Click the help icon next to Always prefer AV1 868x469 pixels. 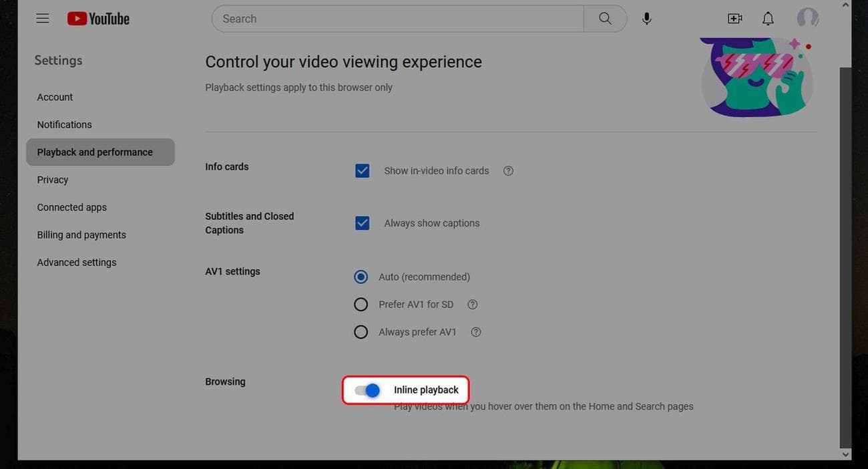coord(475,331)
